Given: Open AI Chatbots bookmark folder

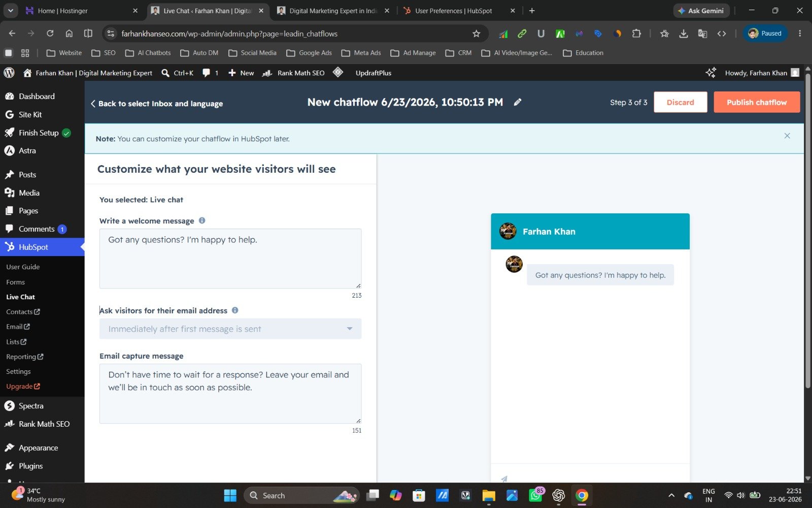Looking at the screenshot, I should pyautogui.click(x=148, y=53).
